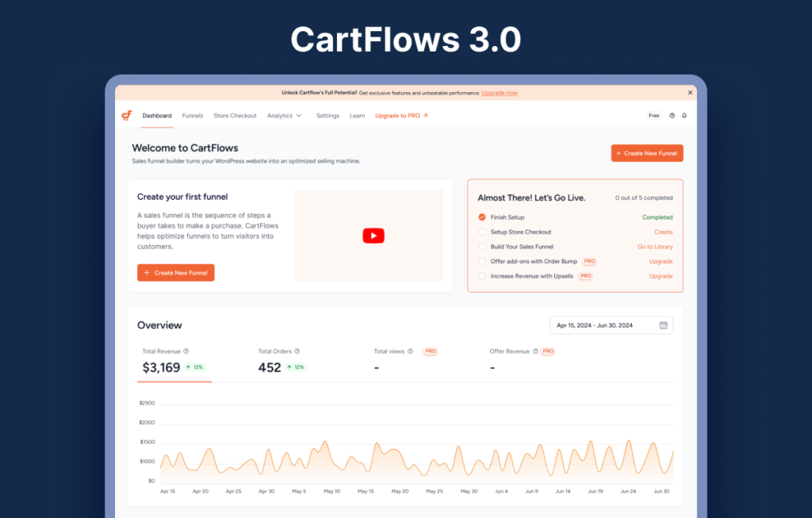
Task: Click the Upgrade now link in banner
Action: (x=500, y=93)
